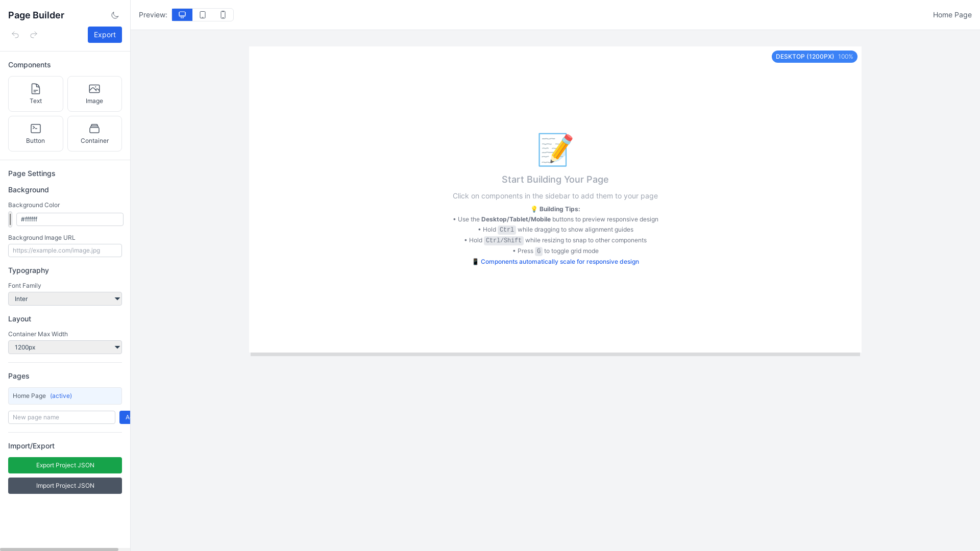Image resolution: width=980 pixels, height=551 pixels.
Task: Click the blue Export button
Action: [105, 35]
